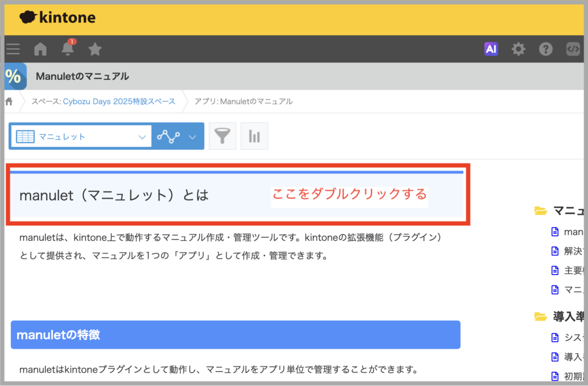Viewport: 588px width, 386px height.
Task: Open the bar chart aggregate icon
Action: pos(254,136)
